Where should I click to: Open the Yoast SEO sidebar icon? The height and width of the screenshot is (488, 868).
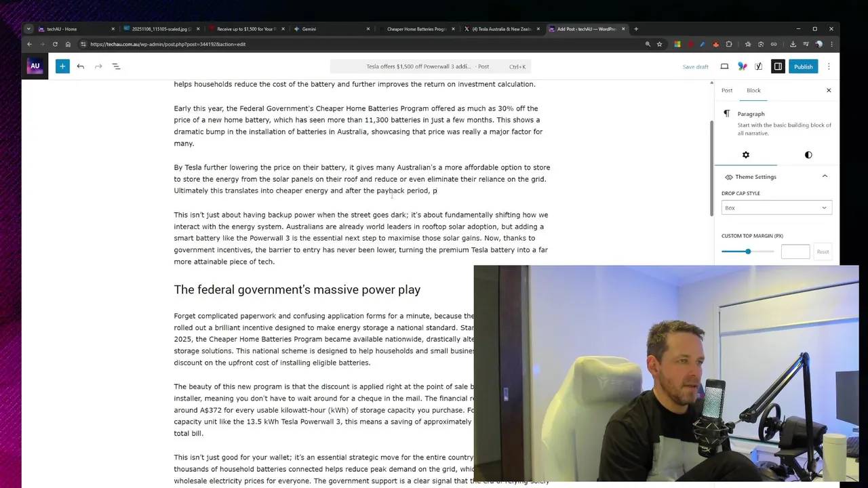(x=759, y=66)
